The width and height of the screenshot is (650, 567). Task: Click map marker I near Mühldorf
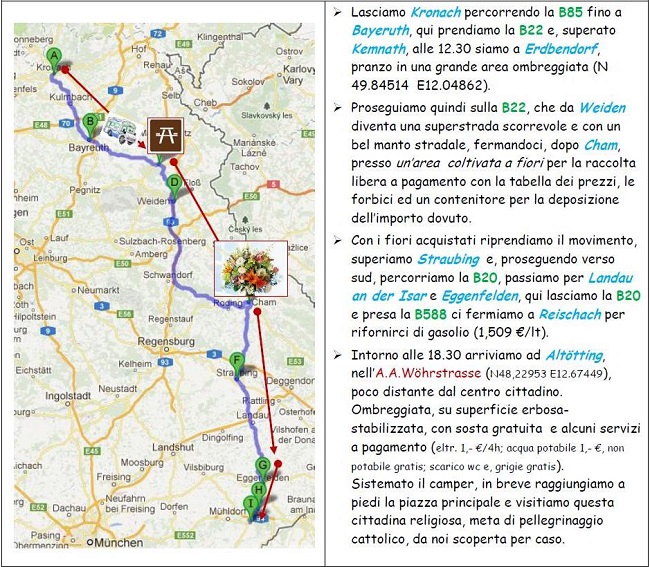[250, 507]
